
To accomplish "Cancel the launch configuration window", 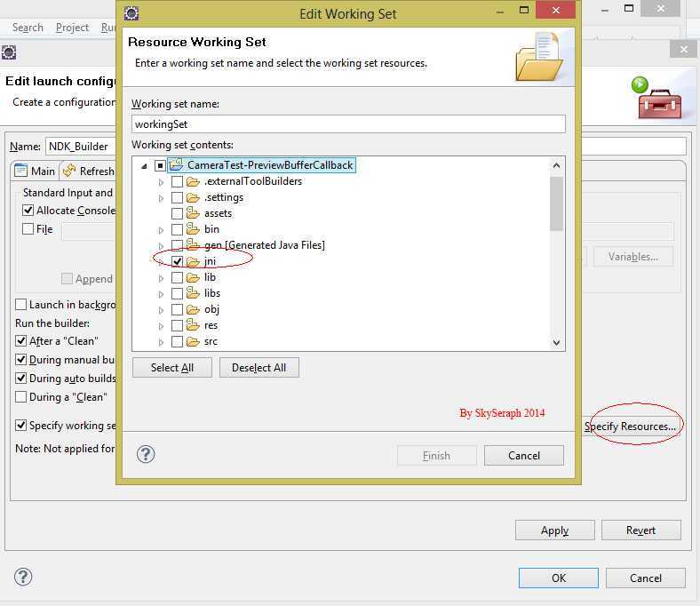I will (x=646, y=578).
